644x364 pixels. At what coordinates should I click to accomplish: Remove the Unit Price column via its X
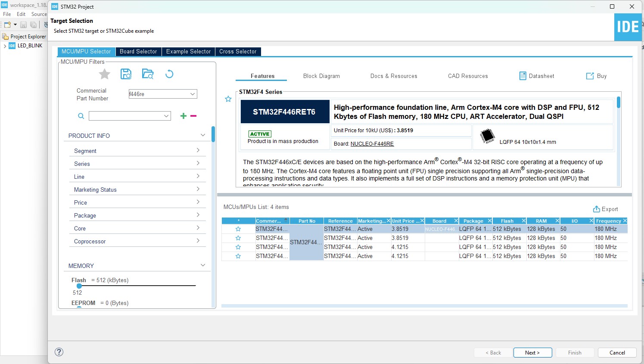[422, 221]
